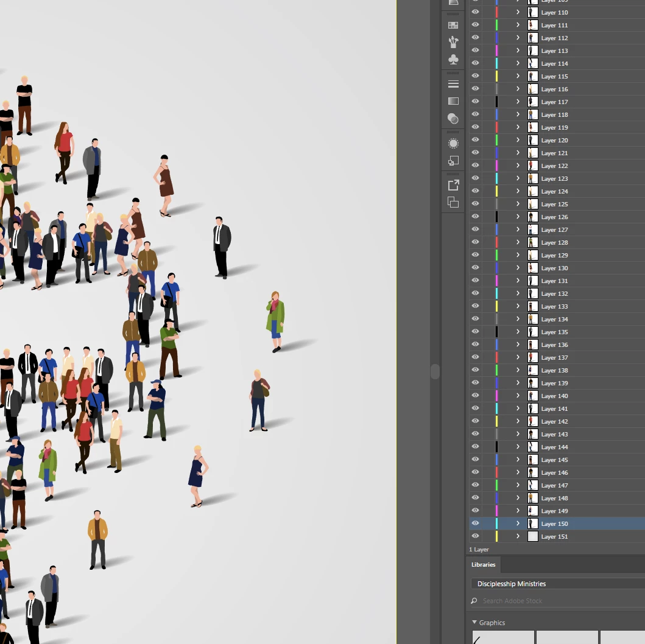Open the Symbols panel icon
645x644 pixels.
[453, 60]
